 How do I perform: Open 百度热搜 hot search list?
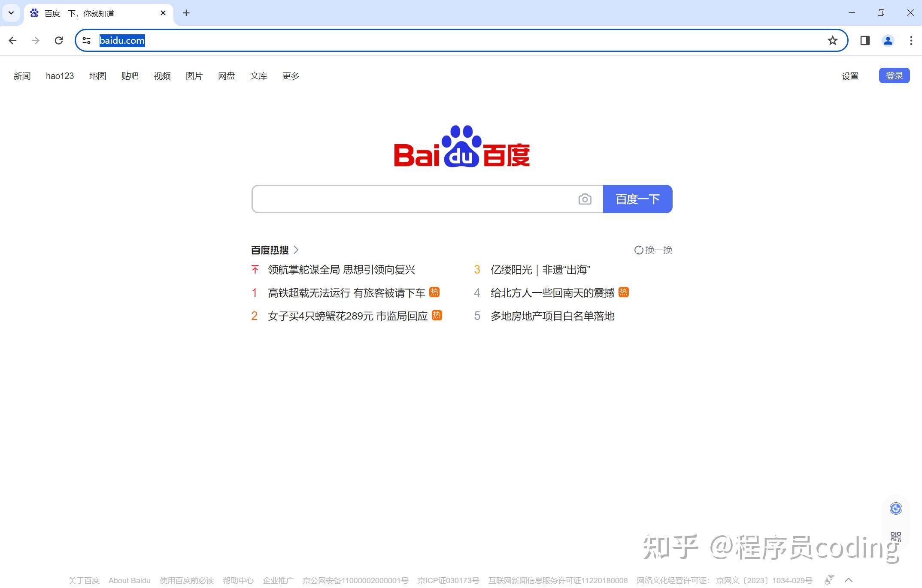point(275,250)
